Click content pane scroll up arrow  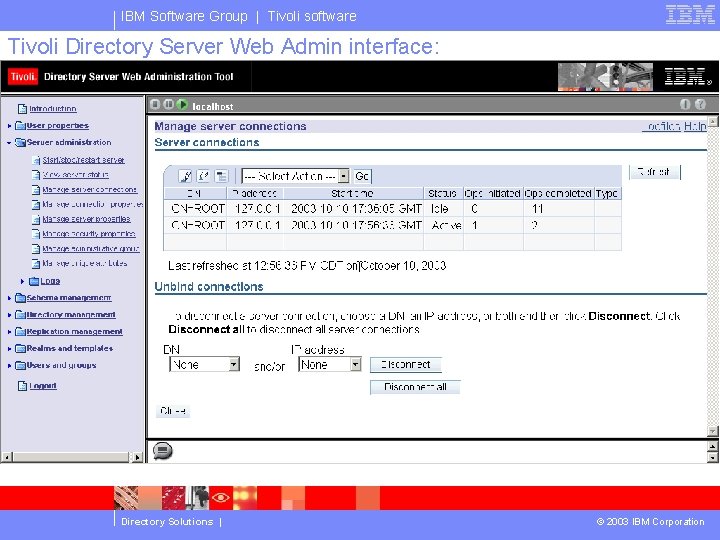(x=712, y=121)
